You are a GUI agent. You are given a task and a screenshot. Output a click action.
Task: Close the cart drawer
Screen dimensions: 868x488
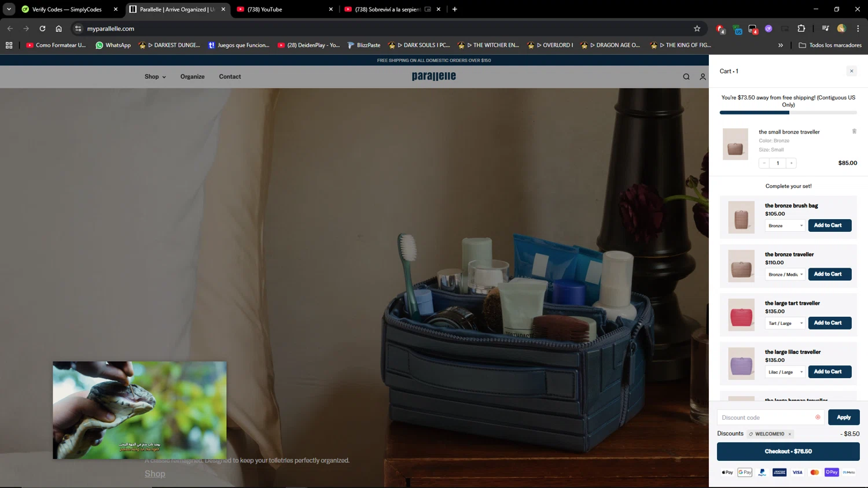click(851, 71)
